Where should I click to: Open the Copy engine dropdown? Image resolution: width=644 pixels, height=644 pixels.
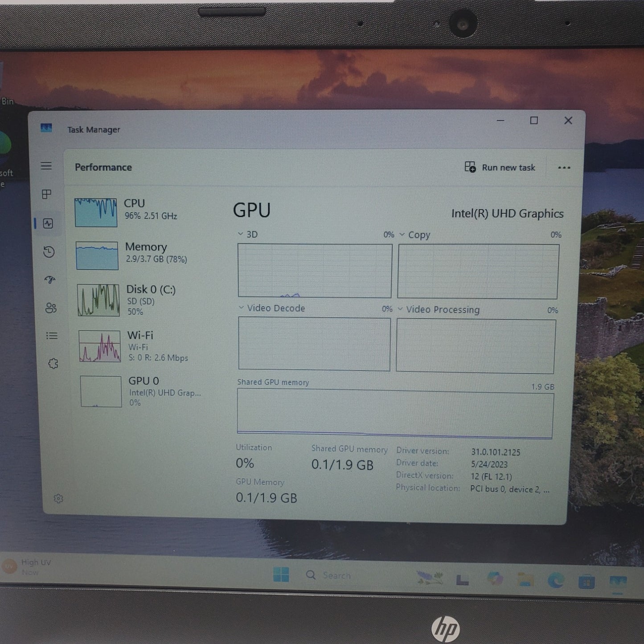pos(402,234)
